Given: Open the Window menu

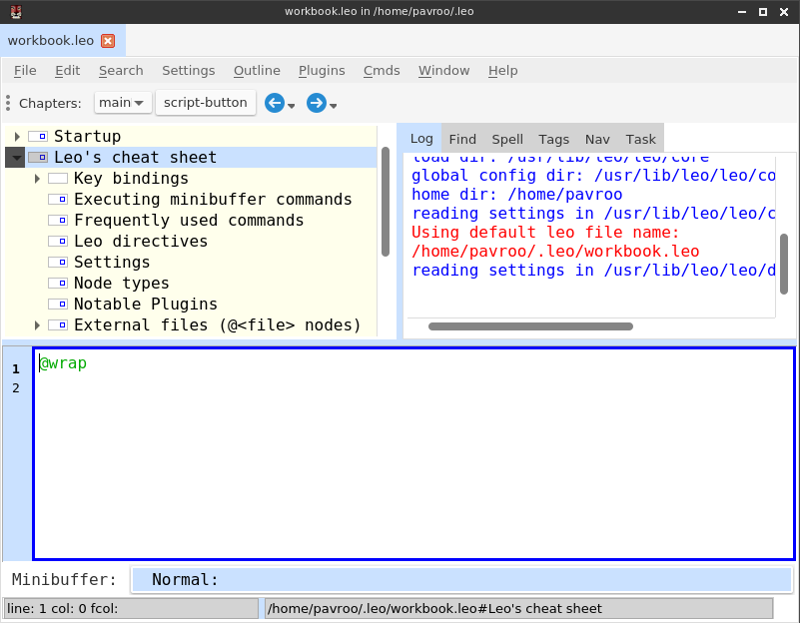Looking at the screenshot, I should pos(444,70).
